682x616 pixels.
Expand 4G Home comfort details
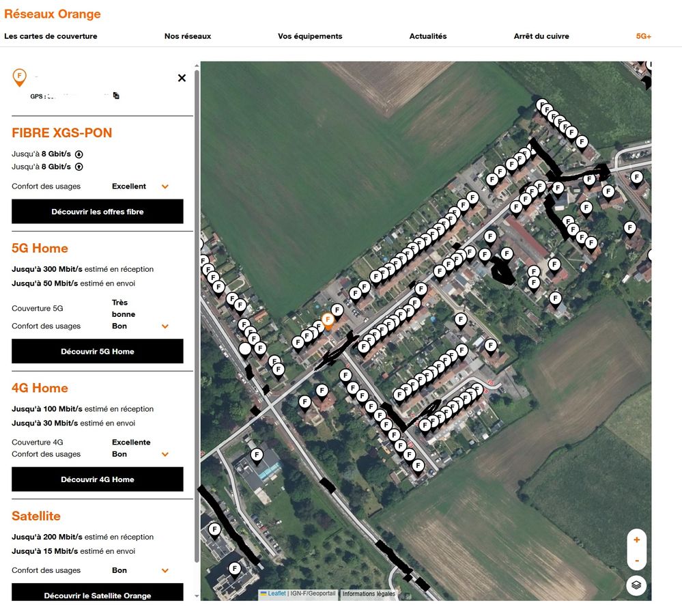pos(165,454)
